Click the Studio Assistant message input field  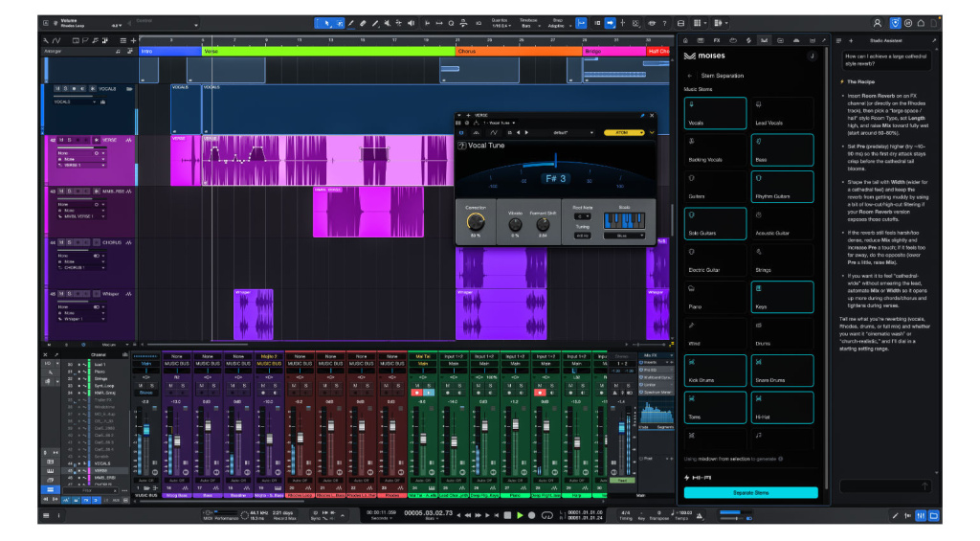[x=886, y=486]
